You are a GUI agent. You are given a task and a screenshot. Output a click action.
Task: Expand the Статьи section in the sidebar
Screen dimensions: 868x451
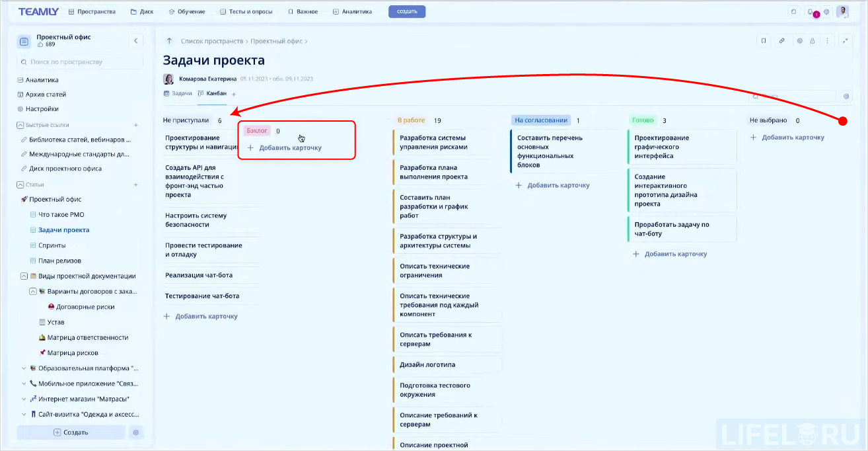(19, 184)
